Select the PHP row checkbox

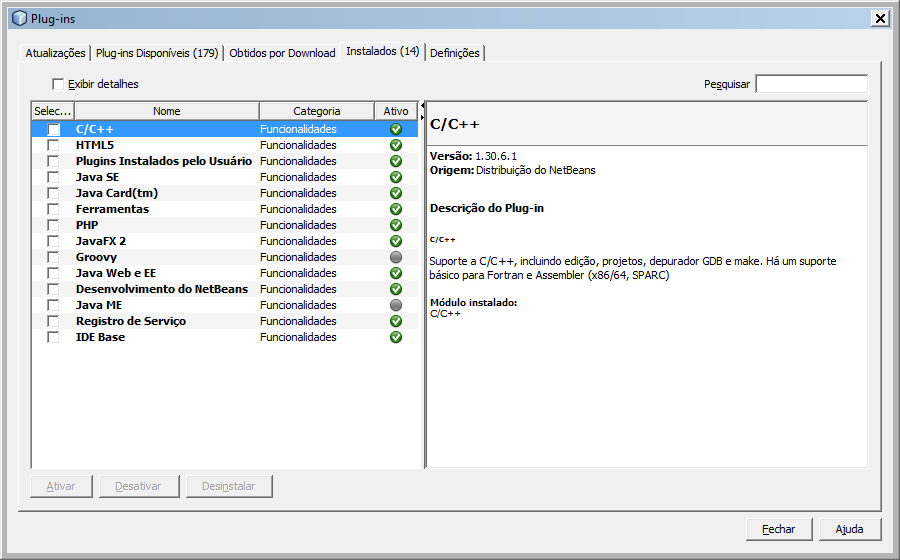pyautogui.click(x=53, y=225)
